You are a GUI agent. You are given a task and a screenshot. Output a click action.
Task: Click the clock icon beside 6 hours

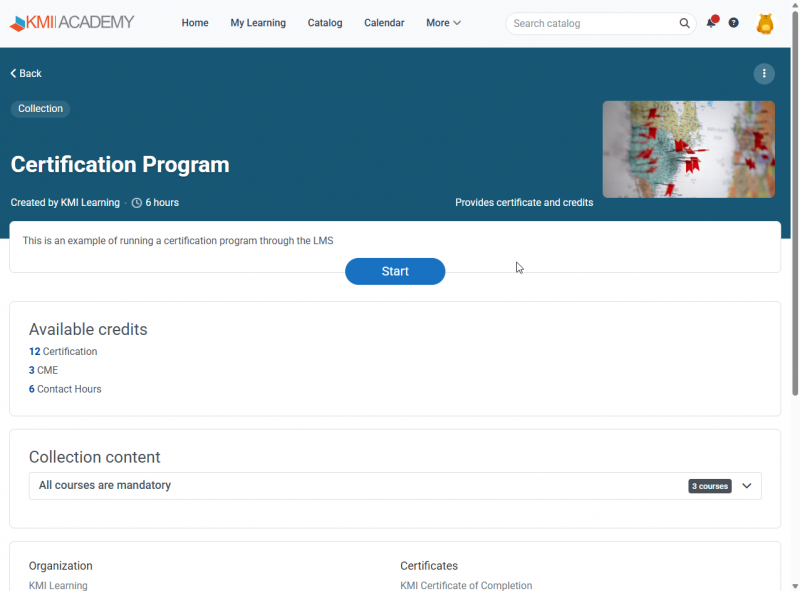click(136, 202)
